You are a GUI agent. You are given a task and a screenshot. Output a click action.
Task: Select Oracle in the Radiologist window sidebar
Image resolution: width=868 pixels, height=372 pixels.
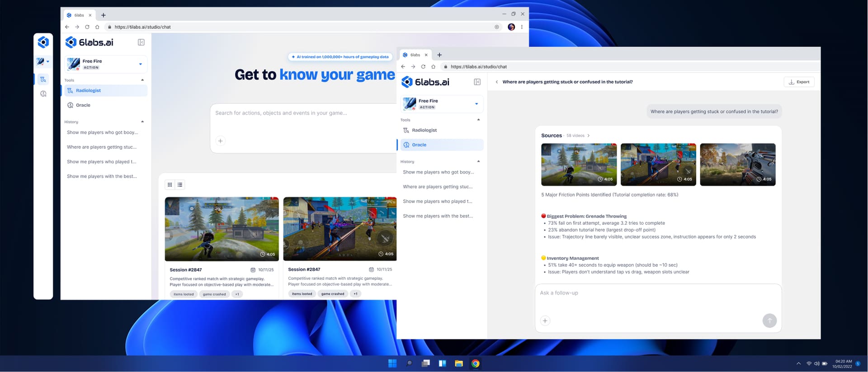[106, 105]
